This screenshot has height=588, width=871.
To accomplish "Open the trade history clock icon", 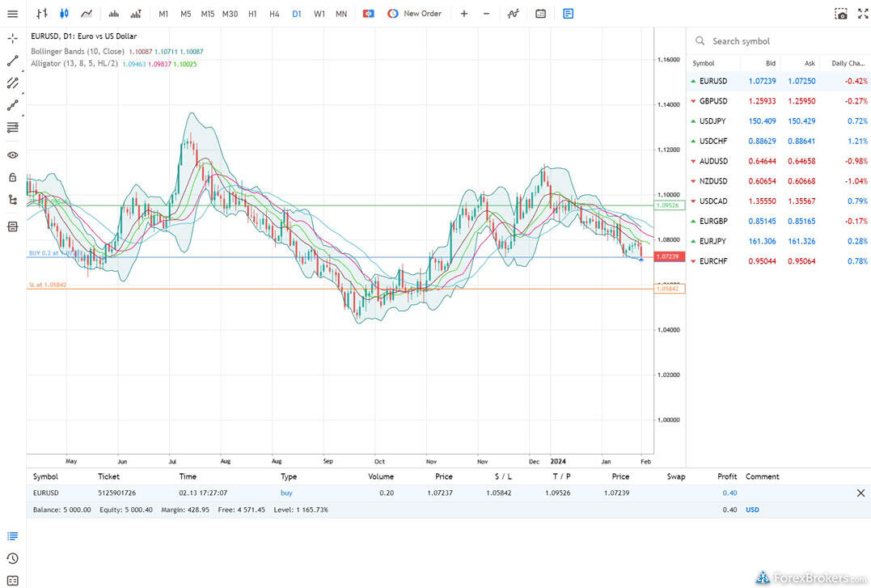I will tap(12, 558).
